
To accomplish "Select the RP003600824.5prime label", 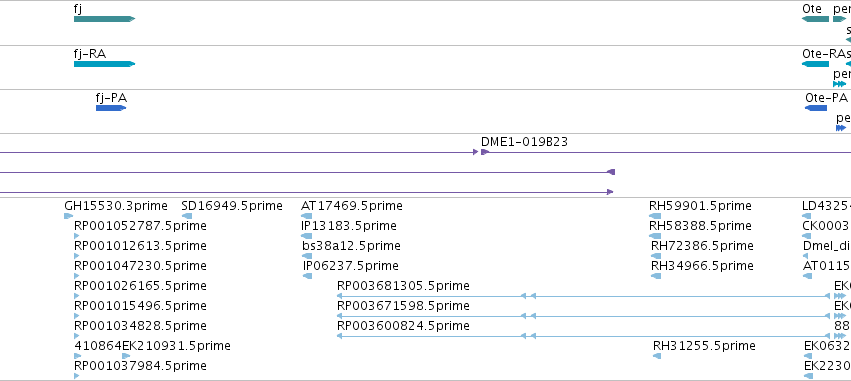I will point(403,326).
